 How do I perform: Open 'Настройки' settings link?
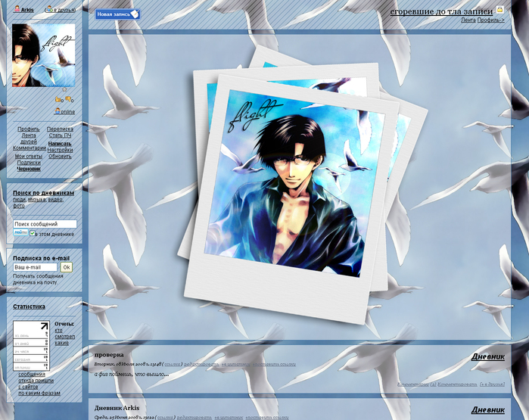point(60,150)
